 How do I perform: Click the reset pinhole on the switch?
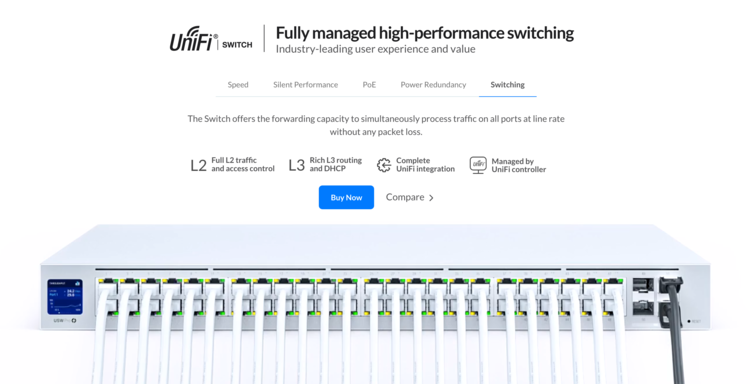coord(689,321)
